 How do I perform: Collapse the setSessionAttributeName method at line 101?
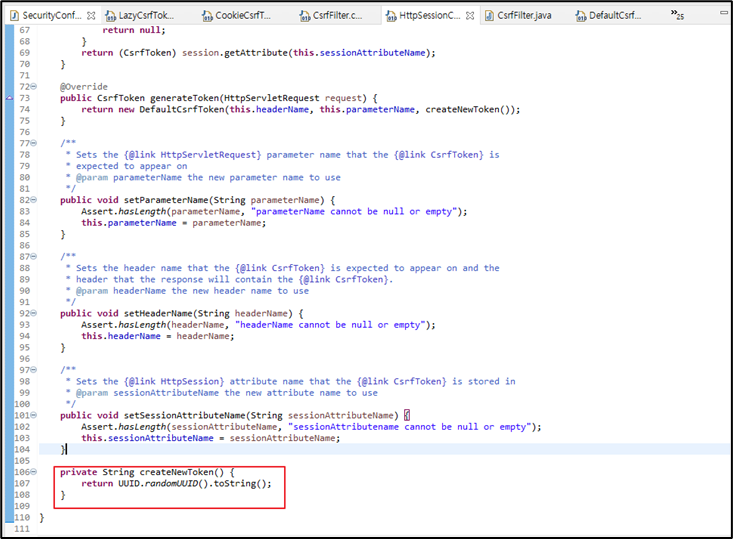[x=34, y=415]
